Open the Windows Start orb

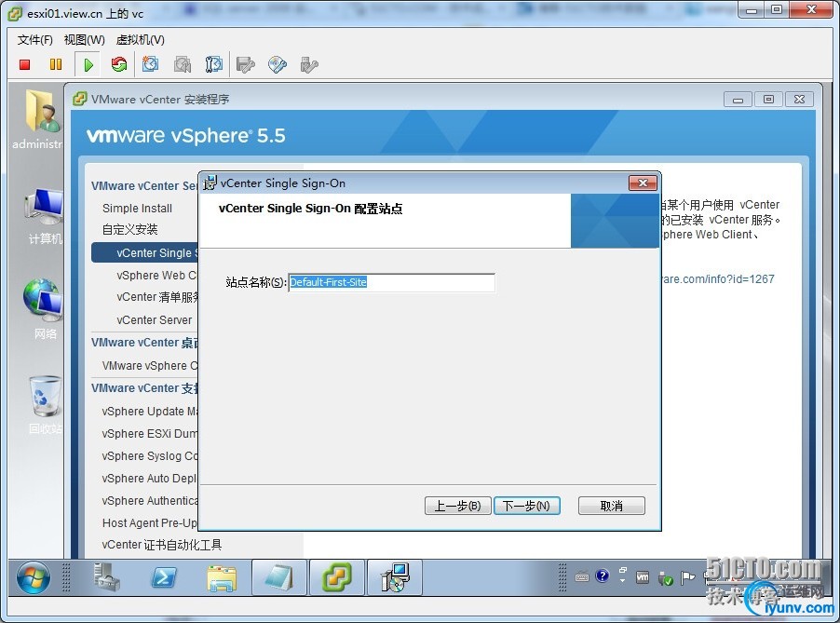pos(34,578)
